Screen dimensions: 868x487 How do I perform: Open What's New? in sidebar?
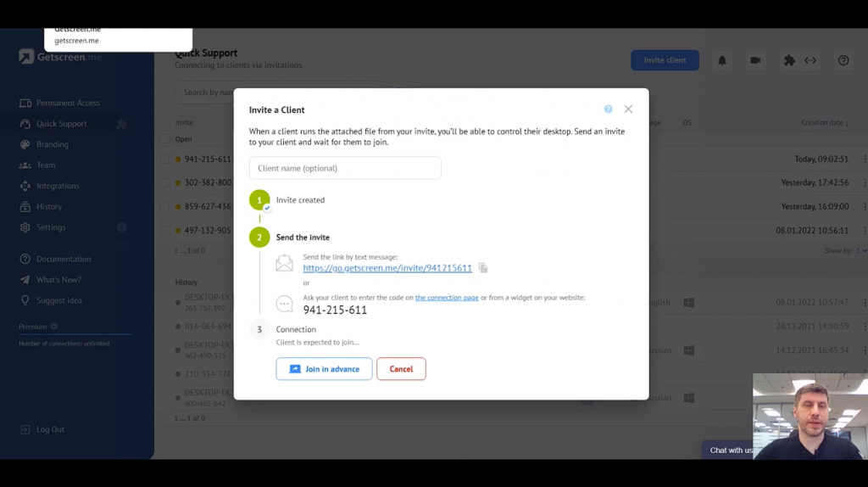[58, 280]
